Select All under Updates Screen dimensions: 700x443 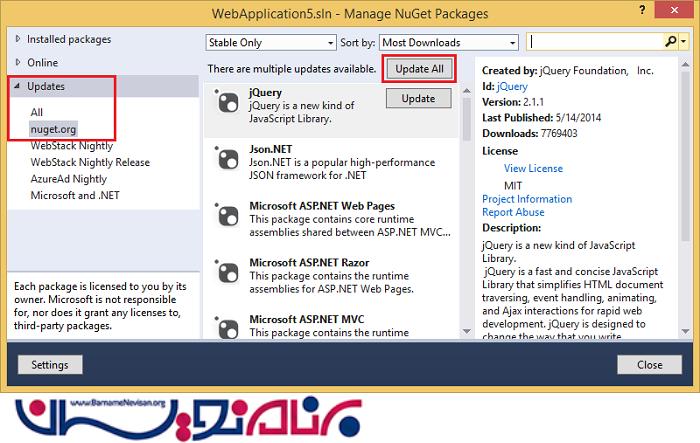[x=37, y=112]
